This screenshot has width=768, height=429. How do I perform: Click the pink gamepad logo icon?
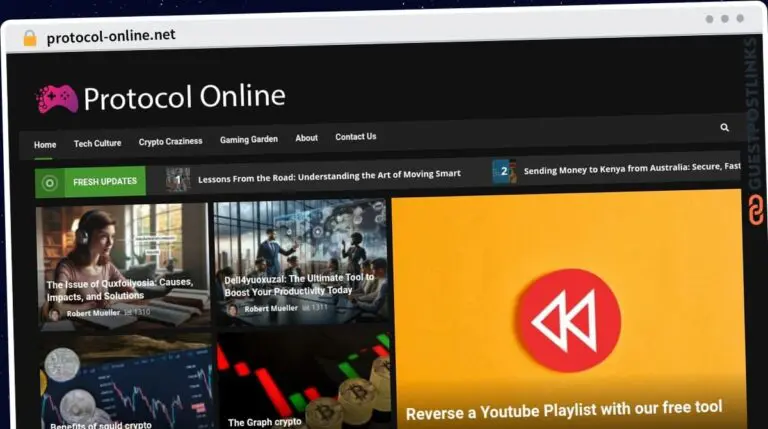tap(57, 98)
